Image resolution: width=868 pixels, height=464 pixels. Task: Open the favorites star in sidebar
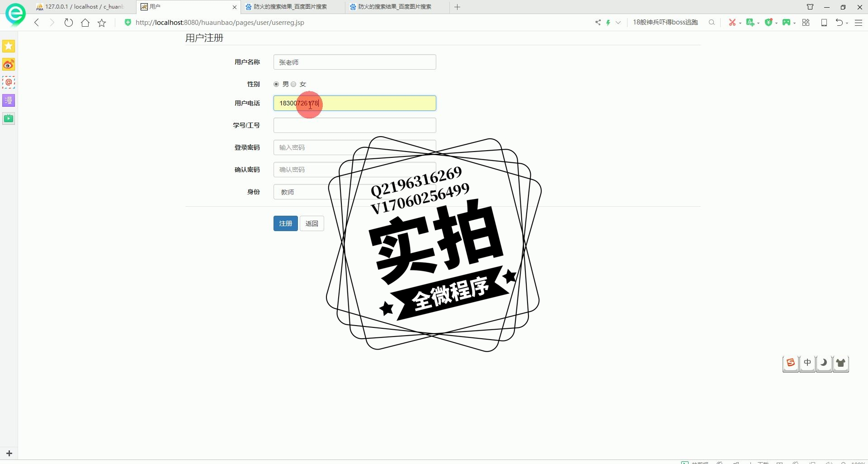9,46
